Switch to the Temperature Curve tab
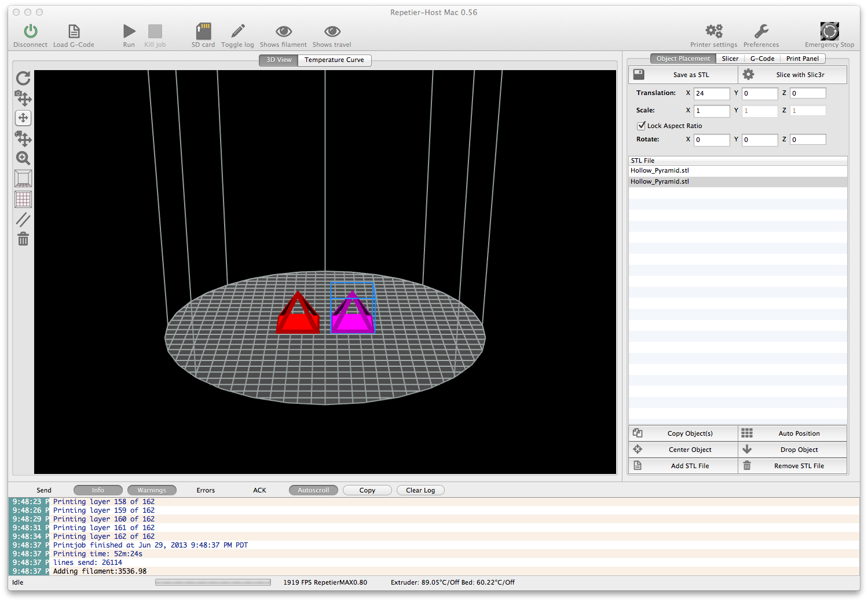 334,60
